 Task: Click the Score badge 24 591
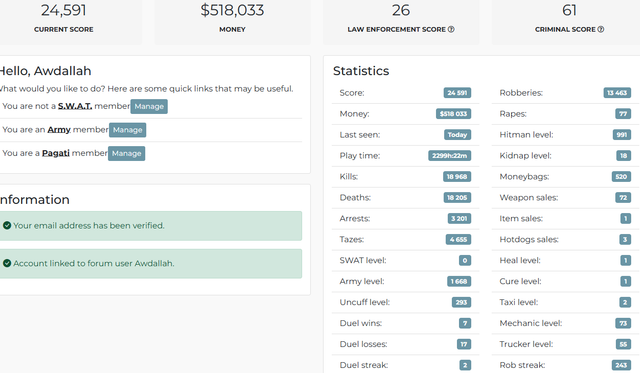457,93
